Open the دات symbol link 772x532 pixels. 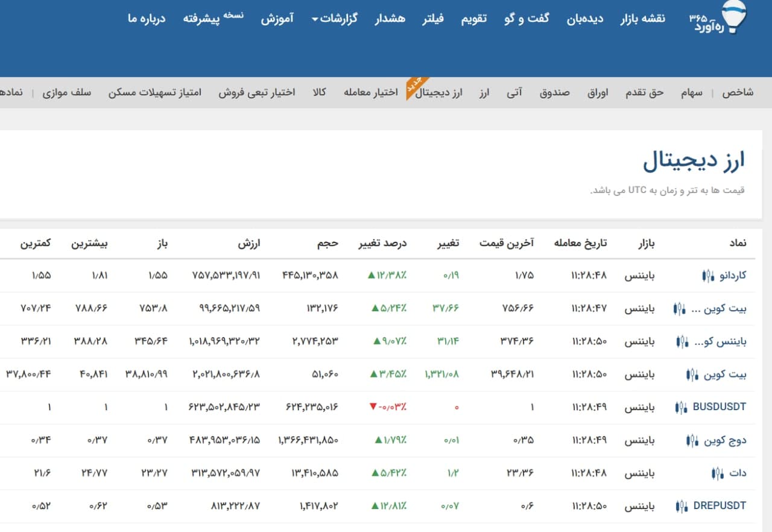[738, 473]
